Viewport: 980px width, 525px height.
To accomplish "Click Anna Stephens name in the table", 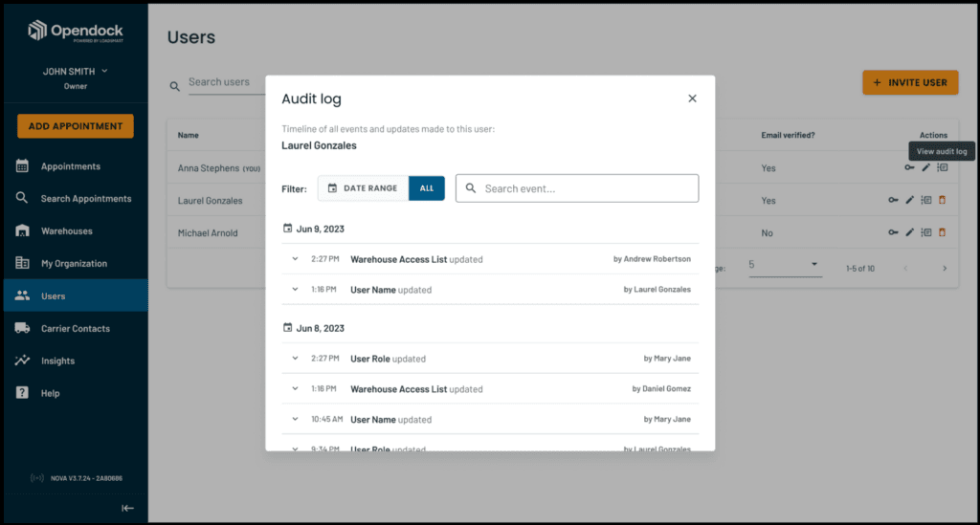I will [x=208, y=168].
